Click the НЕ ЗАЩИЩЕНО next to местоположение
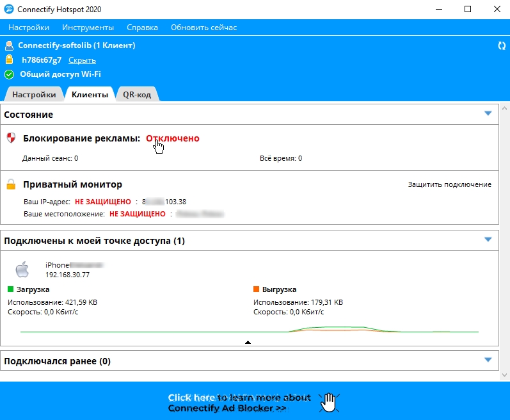Viewport: 510px width, 420px height. 137,214
